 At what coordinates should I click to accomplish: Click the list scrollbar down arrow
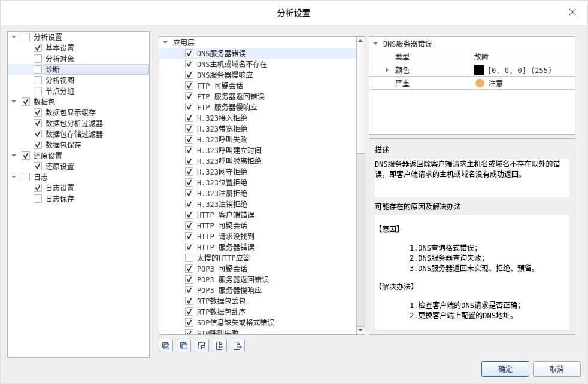360,330
